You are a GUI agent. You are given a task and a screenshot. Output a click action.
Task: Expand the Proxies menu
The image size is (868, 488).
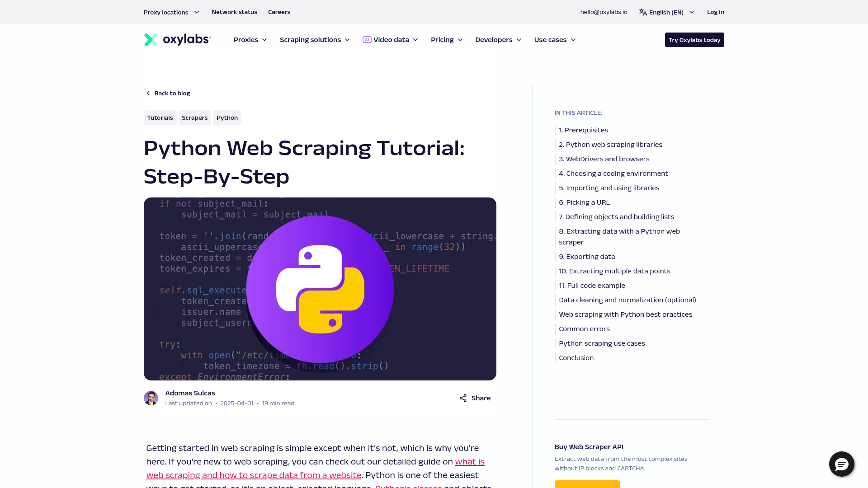(250, 40)
